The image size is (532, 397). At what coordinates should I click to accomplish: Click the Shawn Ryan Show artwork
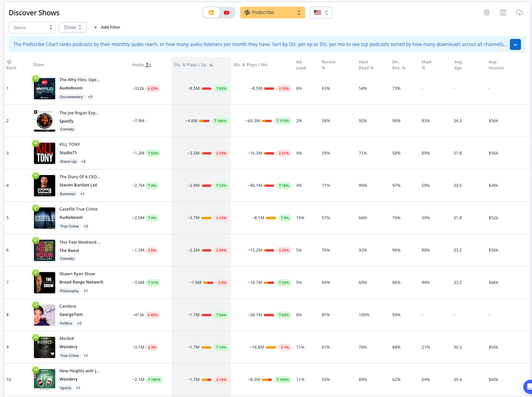coord(45,283)
